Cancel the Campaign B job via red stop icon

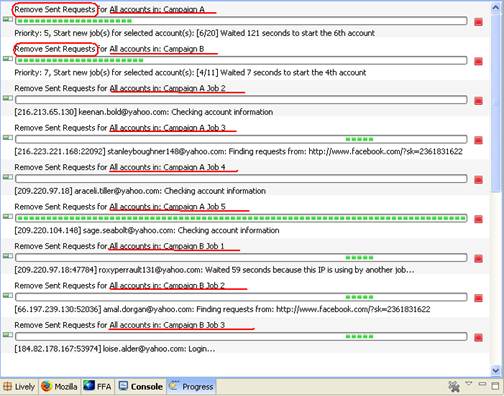pos(478,61)
